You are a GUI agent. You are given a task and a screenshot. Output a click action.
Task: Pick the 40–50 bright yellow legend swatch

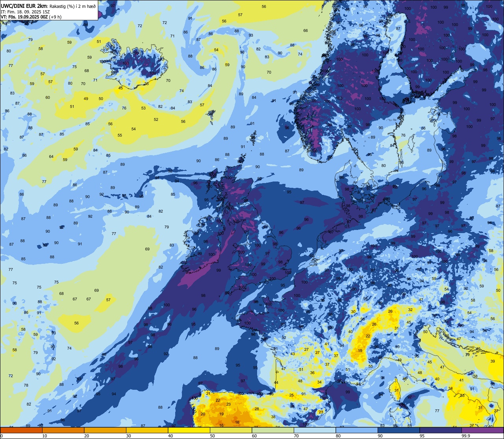(x=189, y=430)
